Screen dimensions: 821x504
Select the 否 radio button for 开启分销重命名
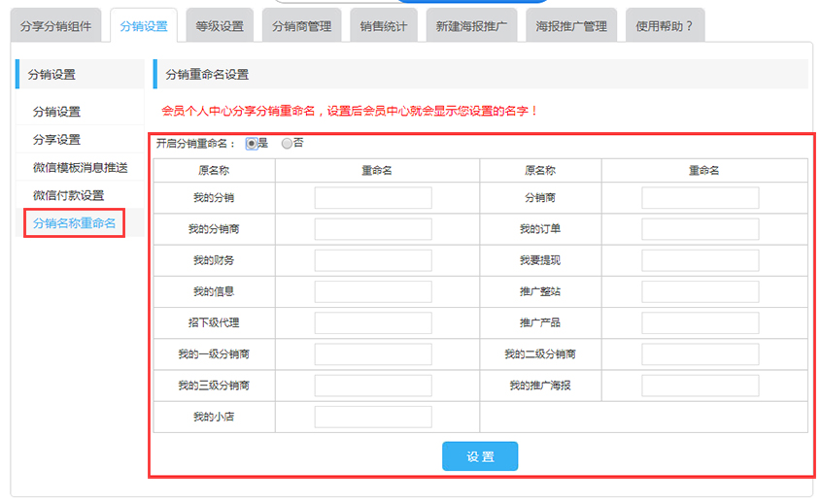point(287,144)
